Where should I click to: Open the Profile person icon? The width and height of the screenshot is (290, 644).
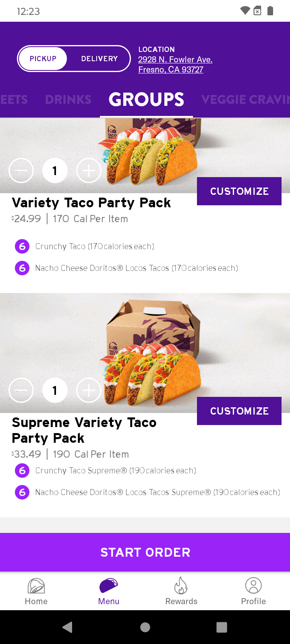[x=253, y=586]
